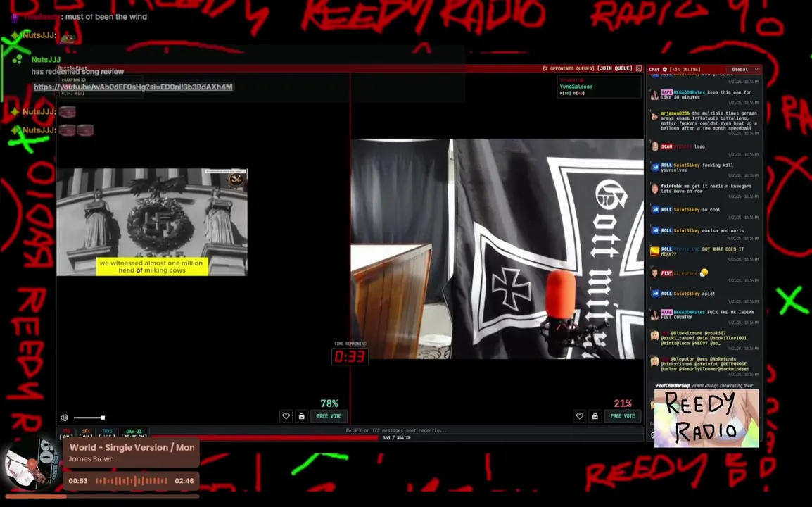Click the 163 / 354 XP readout
The height and width of the screenshot is (507, 812).
click(397, 437)
